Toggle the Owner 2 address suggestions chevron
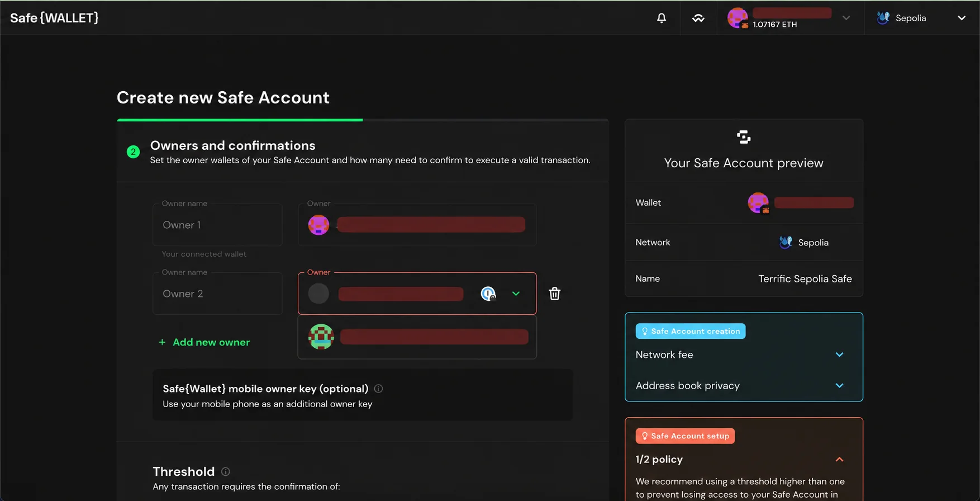Screen dimensions: 980x501 click(516, 294)
